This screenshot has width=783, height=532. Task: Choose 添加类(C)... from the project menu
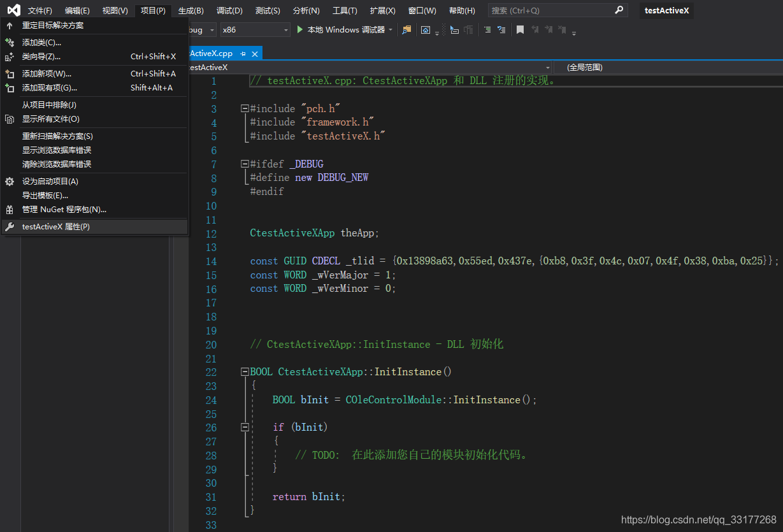41,42
